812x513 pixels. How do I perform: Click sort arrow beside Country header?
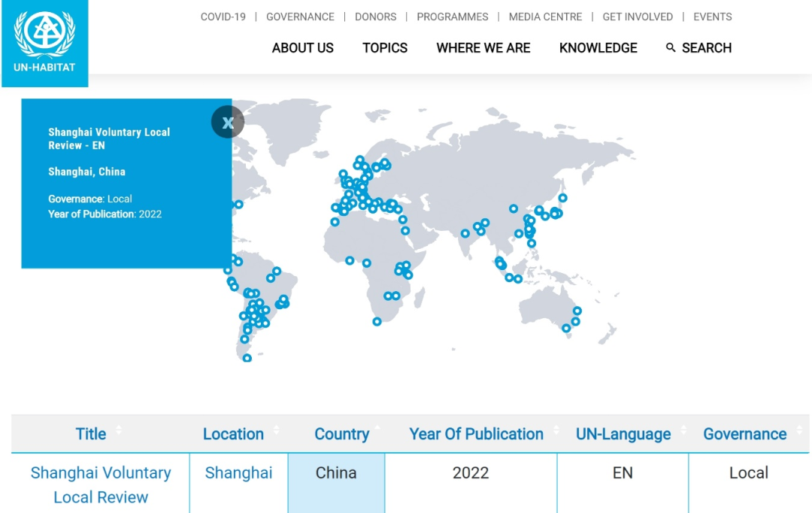[x=377, y=427]
